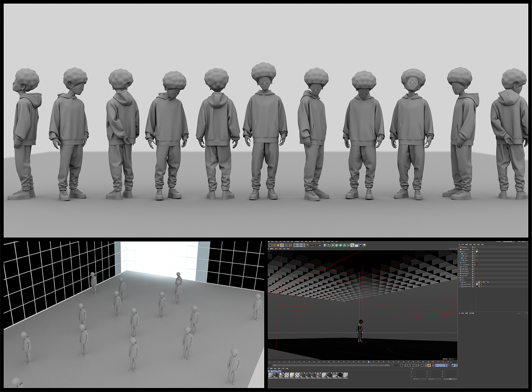
Task: Select the highlighted Rotate tool
Action: pyautogui.click(x=282, y=245)
